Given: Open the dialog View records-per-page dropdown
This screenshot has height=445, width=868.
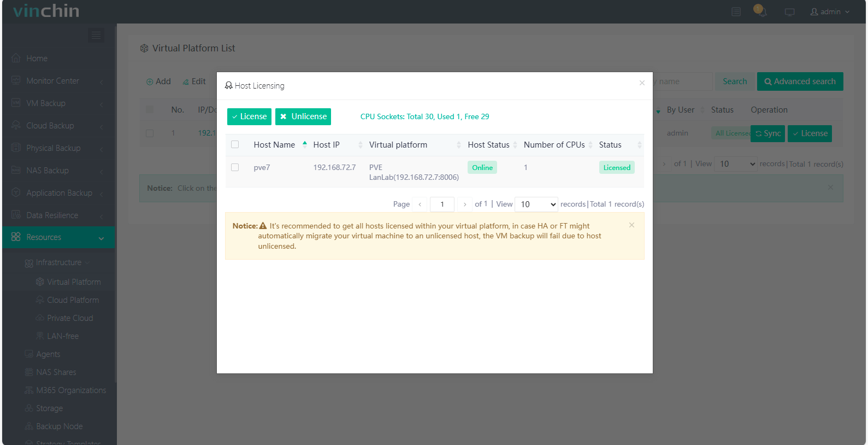Looking at the screenshot, I should (x=536, y=204).
